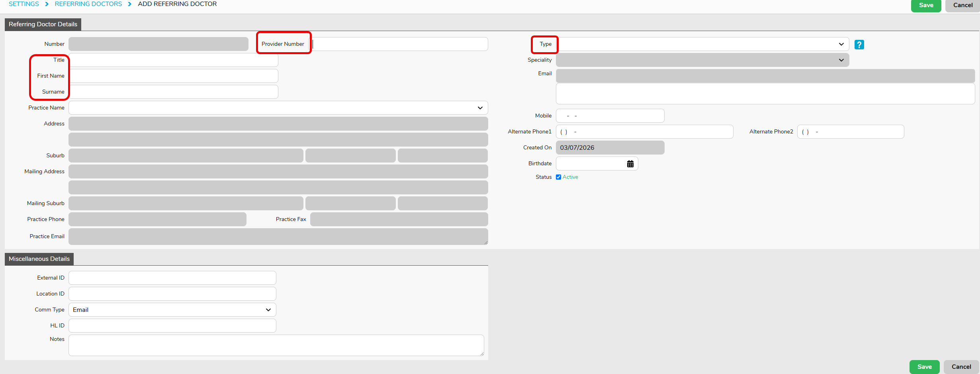Click the bottom Save button
980x374 pixels.
click(924, 367)
